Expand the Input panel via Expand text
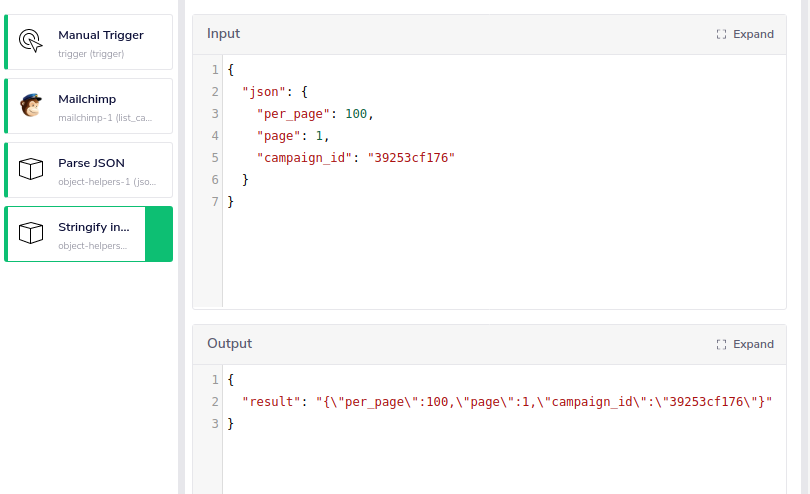 pyautogui.click(x=753, y=34)
